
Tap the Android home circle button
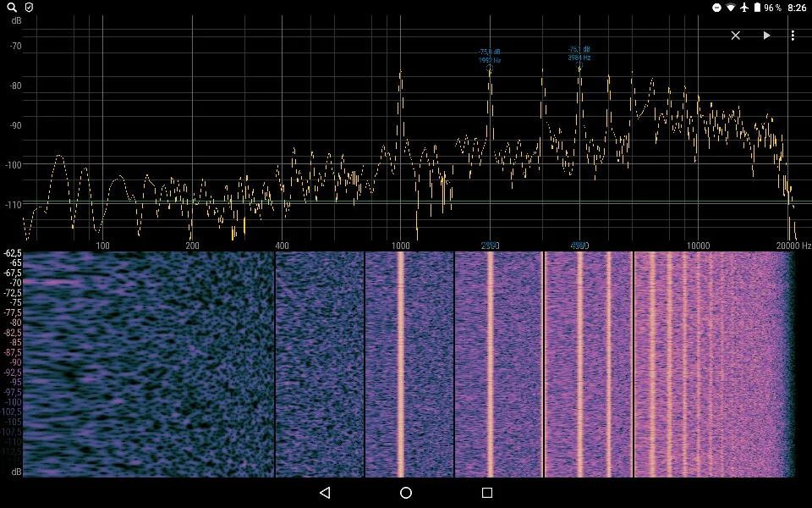406,493
